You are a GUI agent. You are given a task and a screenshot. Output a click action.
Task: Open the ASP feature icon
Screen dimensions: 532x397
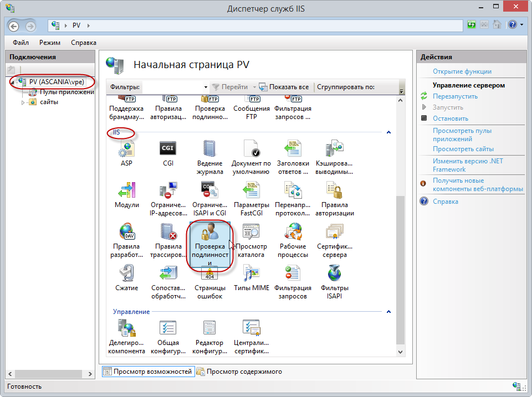126,153
